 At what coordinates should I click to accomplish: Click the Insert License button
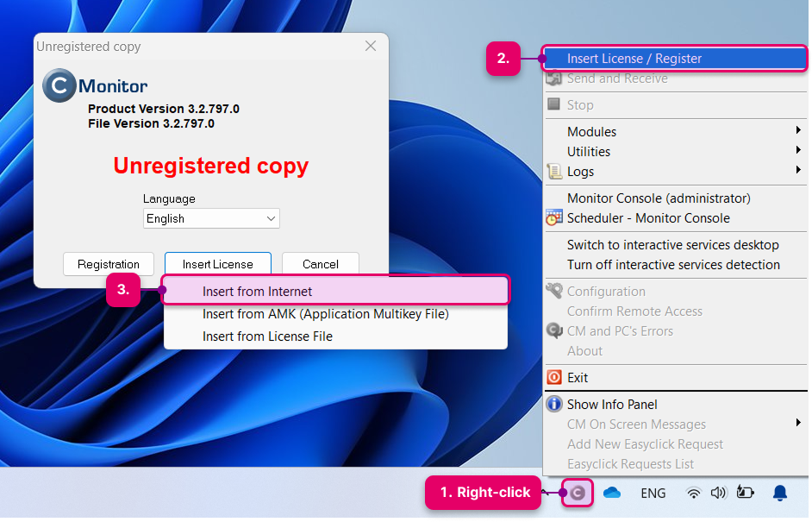click(x=217, y=264)
